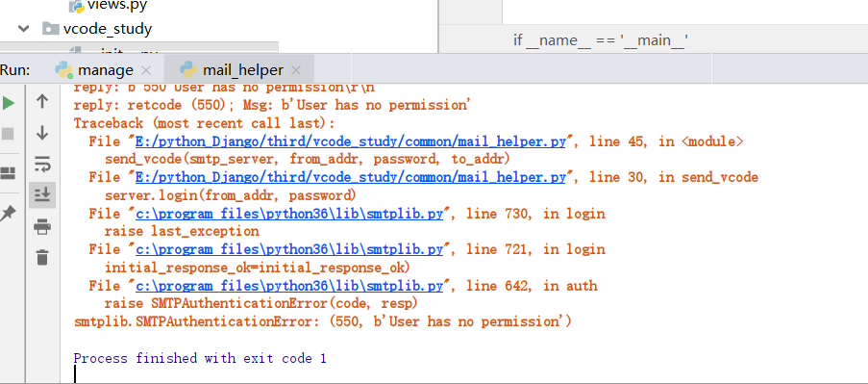The height and width of the screenshot is (384, 868).
Task: Toggle scroll to end of output
Action: [x=42, y=194]
